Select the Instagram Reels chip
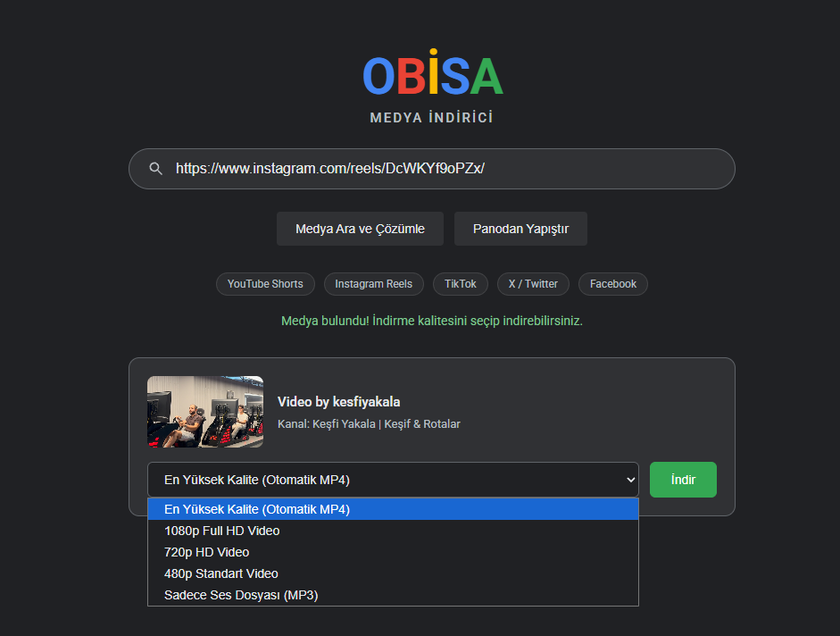Screen dimensions: 840x636 (x=374, y=284)
